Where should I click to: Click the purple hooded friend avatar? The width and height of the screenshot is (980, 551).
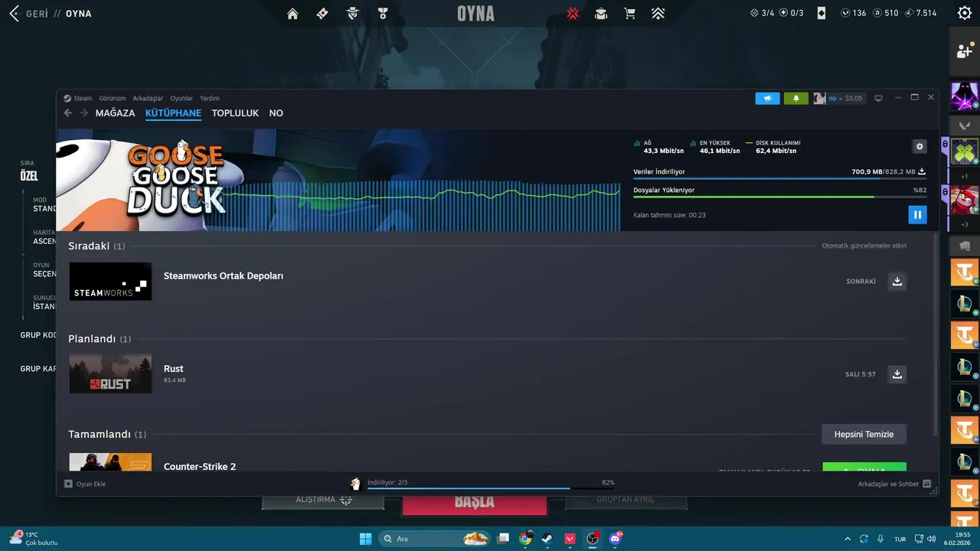(x=965, y=96)
